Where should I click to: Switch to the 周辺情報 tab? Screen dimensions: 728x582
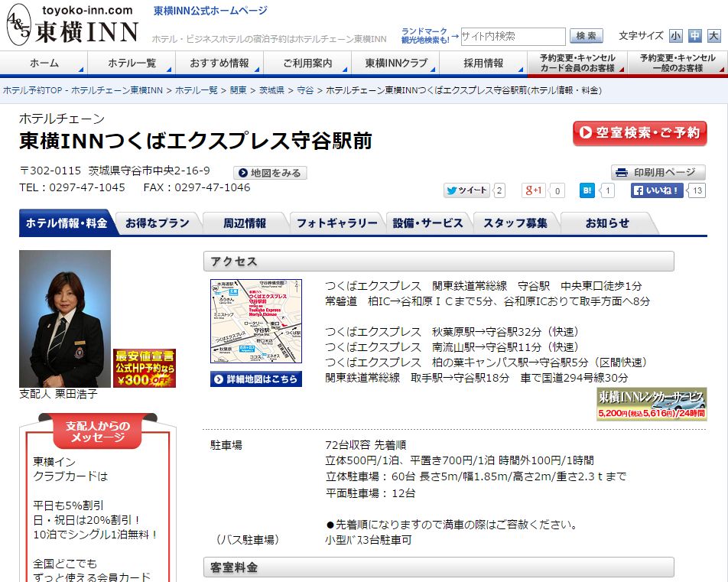coord(245,223)
